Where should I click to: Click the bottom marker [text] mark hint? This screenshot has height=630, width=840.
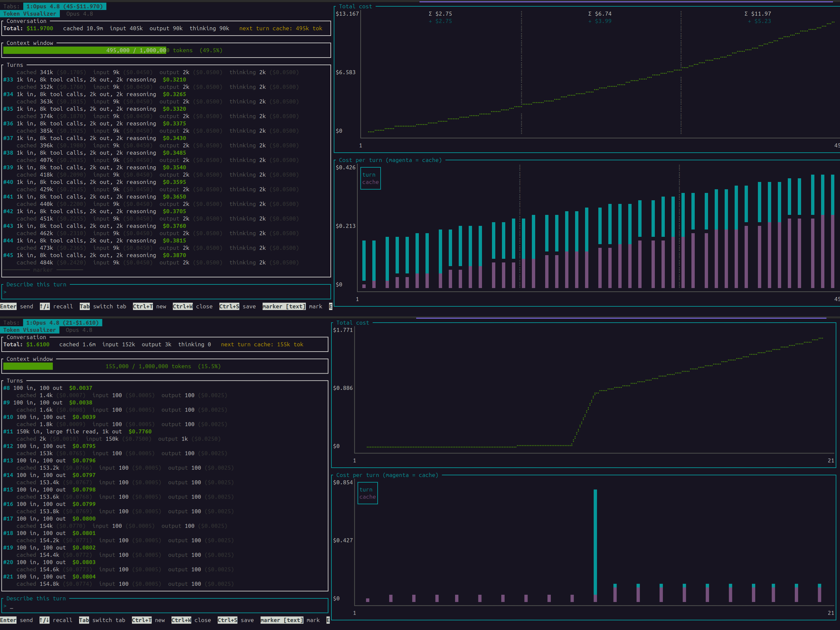click(x=290, y=620)
